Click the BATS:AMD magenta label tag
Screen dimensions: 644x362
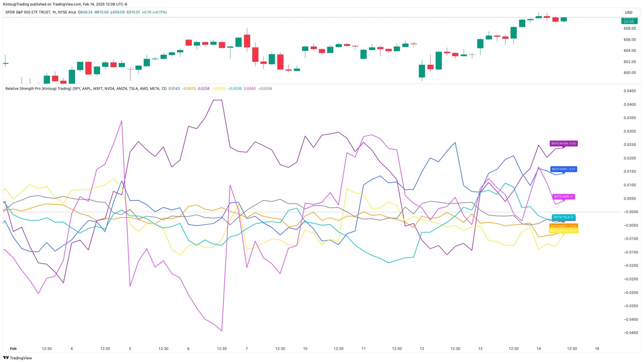click(563, 196)
